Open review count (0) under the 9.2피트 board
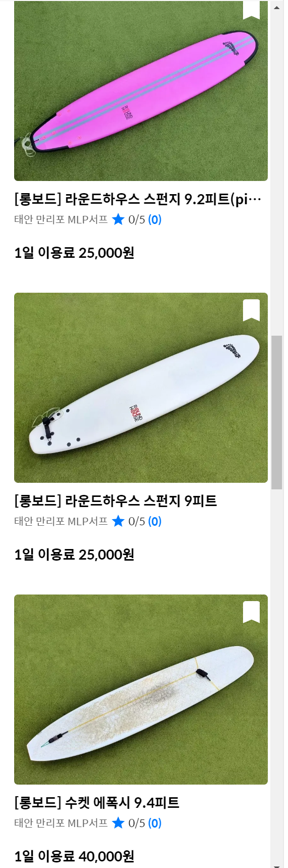This screenshot has height=868, width=288. tap(155, 219)
